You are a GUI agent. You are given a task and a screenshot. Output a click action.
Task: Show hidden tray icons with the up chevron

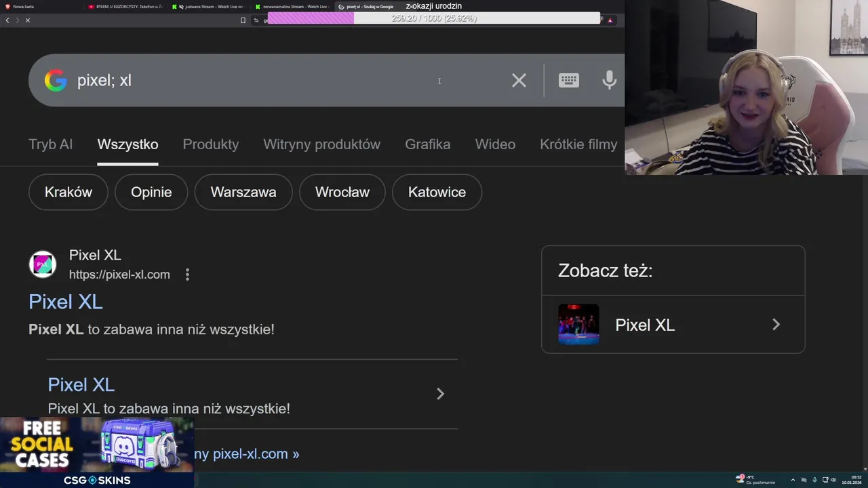(x=793, y=480)
